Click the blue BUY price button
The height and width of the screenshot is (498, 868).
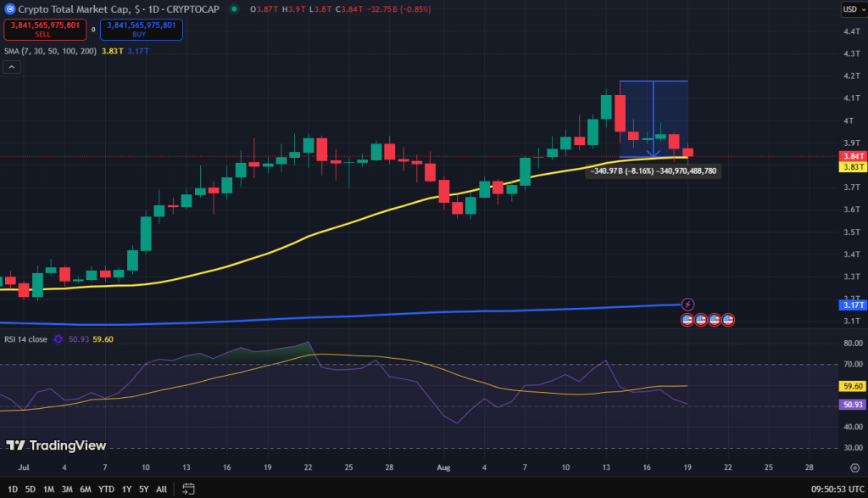[x=142, y=30]
